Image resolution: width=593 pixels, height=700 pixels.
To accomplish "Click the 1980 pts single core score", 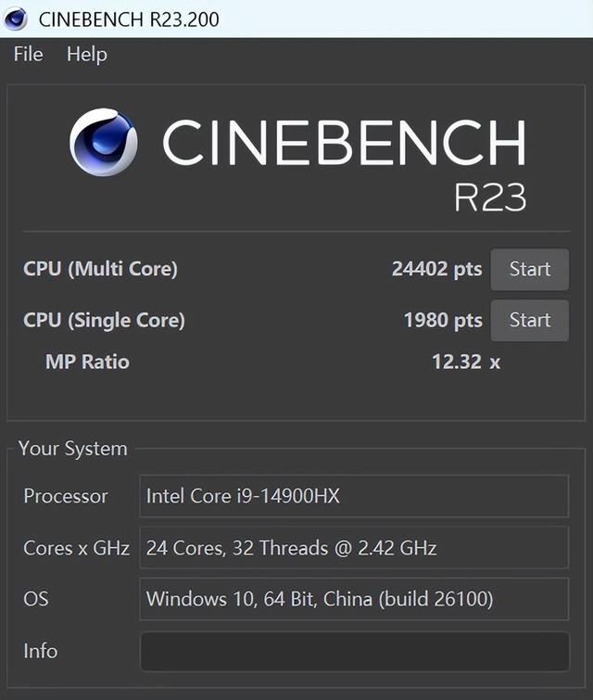I will 442,320.
